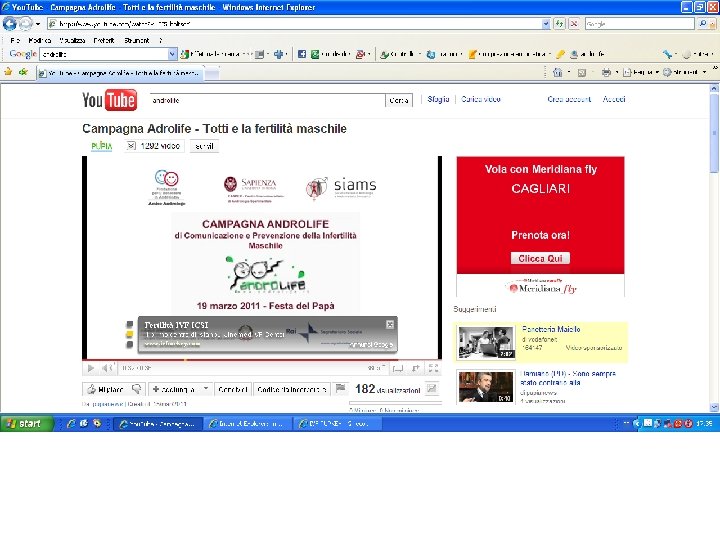Image resolution: width=720 pixels, height=540 pixels.
Task: Open the PUPIA channel link
Action: pyautogui.click(x=101, y=146)
